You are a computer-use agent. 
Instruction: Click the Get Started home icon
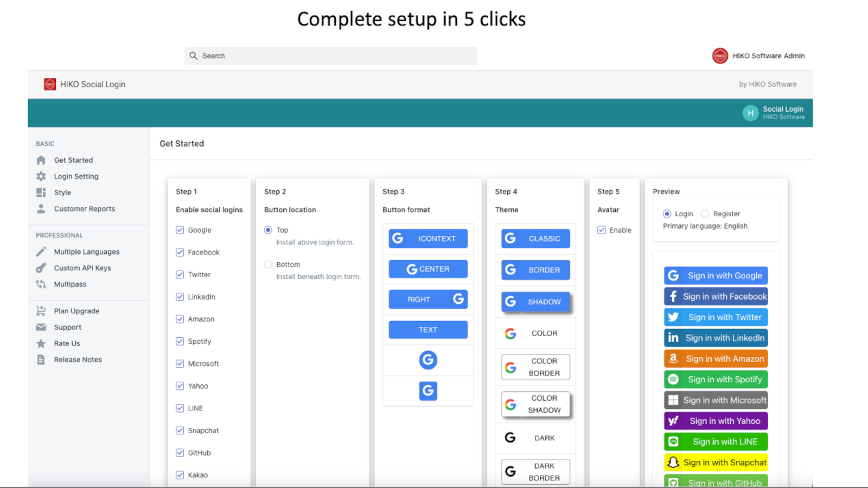41,160
